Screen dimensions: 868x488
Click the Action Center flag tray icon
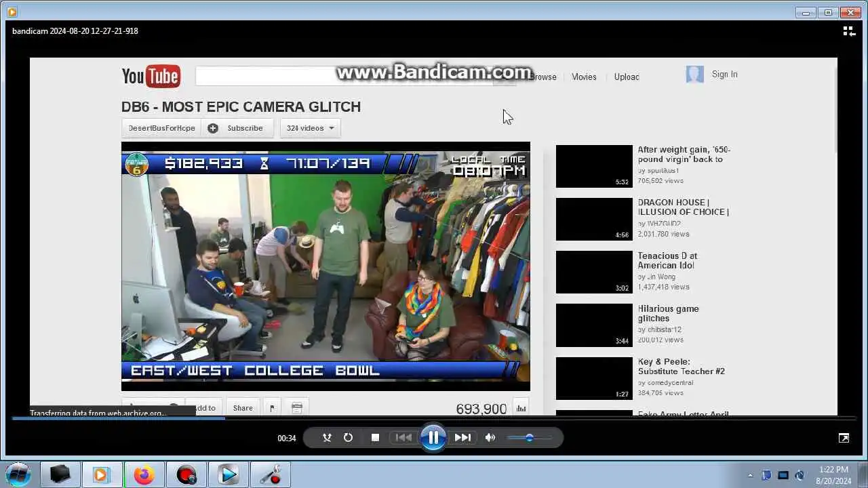point(766,475)
